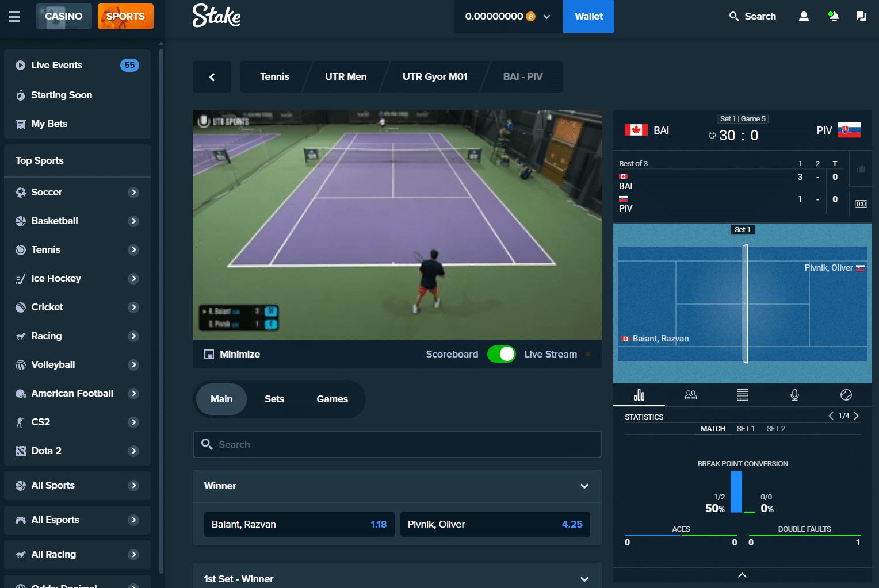The height and width of the screenshot is (588, 879).
Task: Expand the Soccer submenu arrow
Action: click(133, 192)
